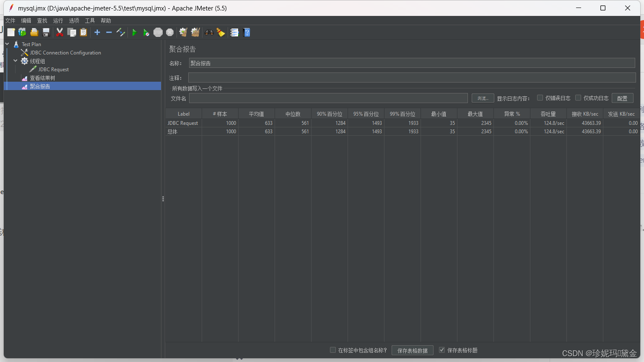Select Test Plan in the tree

31,44
